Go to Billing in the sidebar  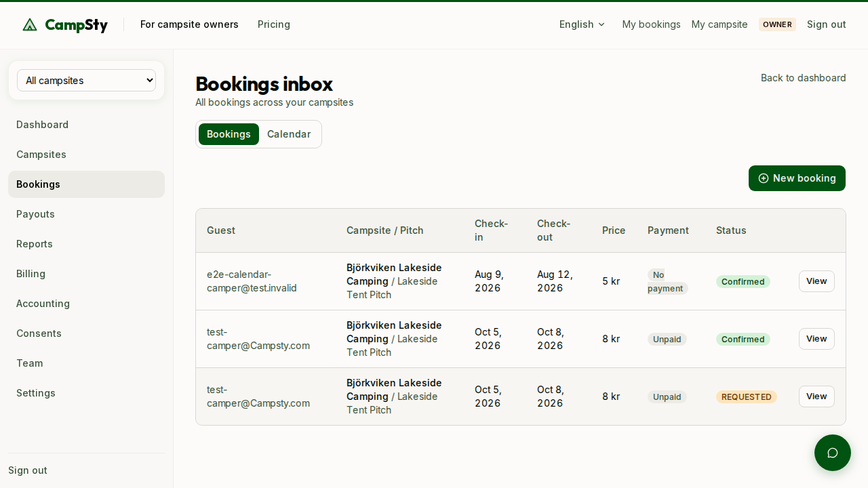coord(86,274)
